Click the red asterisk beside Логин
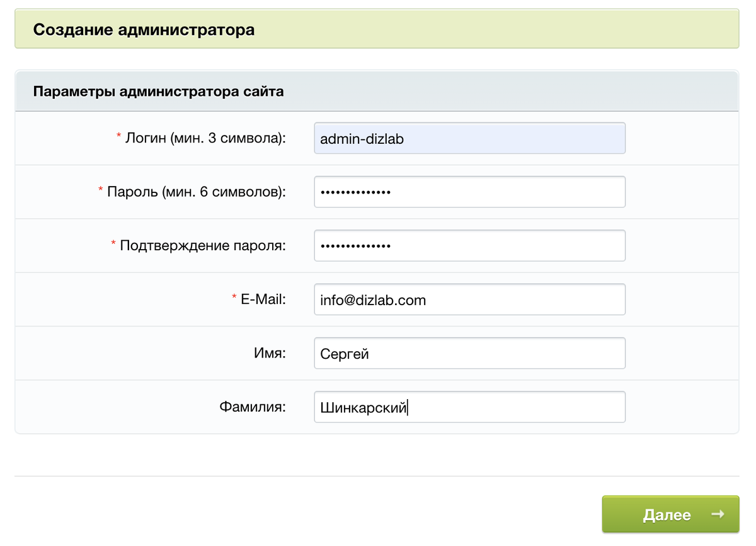Viewport: 756px width, 546px height. 118,136
